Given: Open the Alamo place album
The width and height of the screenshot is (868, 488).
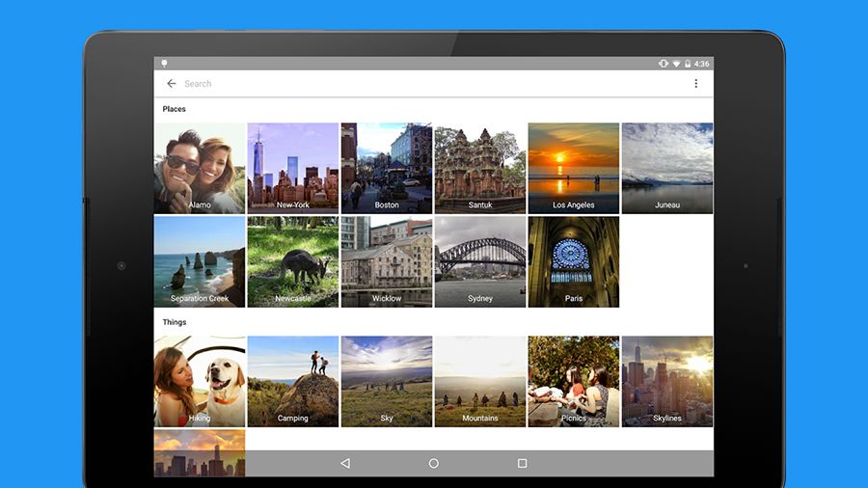Looking at the screenshot, I should tap(200, 168).
